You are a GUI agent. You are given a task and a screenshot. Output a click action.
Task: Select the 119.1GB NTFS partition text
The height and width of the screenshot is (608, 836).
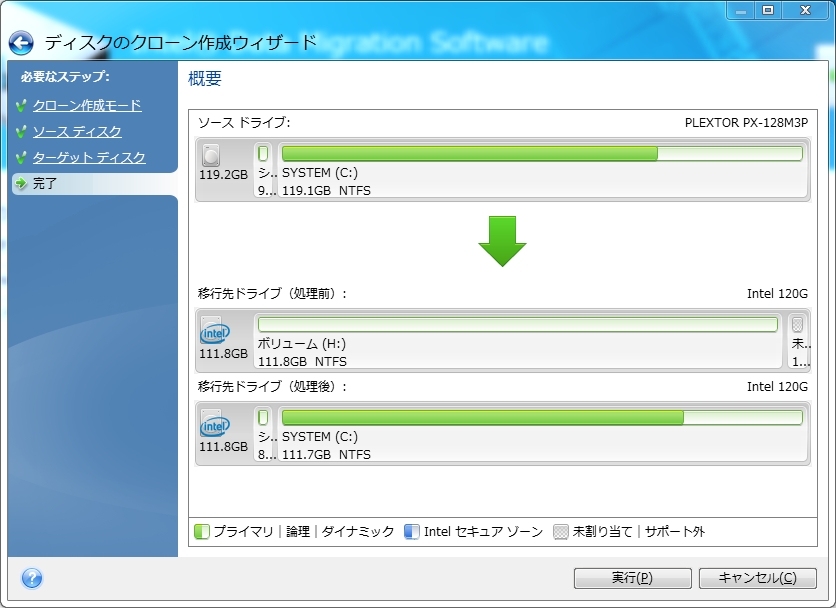[x=326, y=190]
